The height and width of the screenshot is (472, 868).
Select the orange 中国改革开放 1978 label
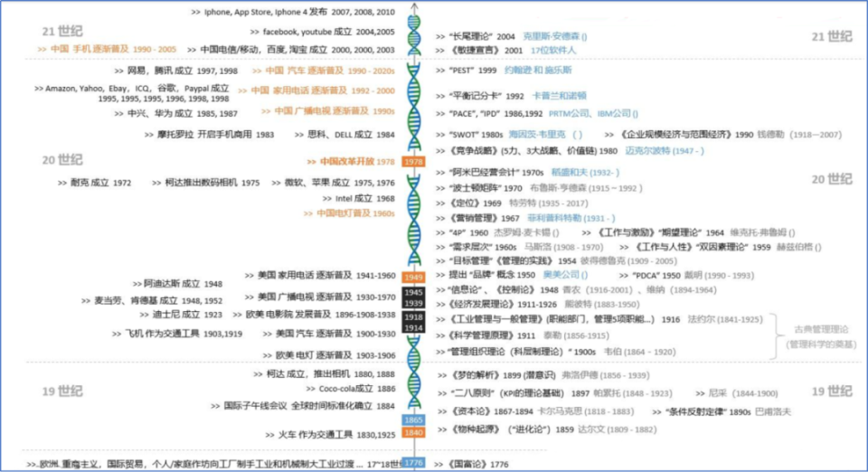[351, 162]
